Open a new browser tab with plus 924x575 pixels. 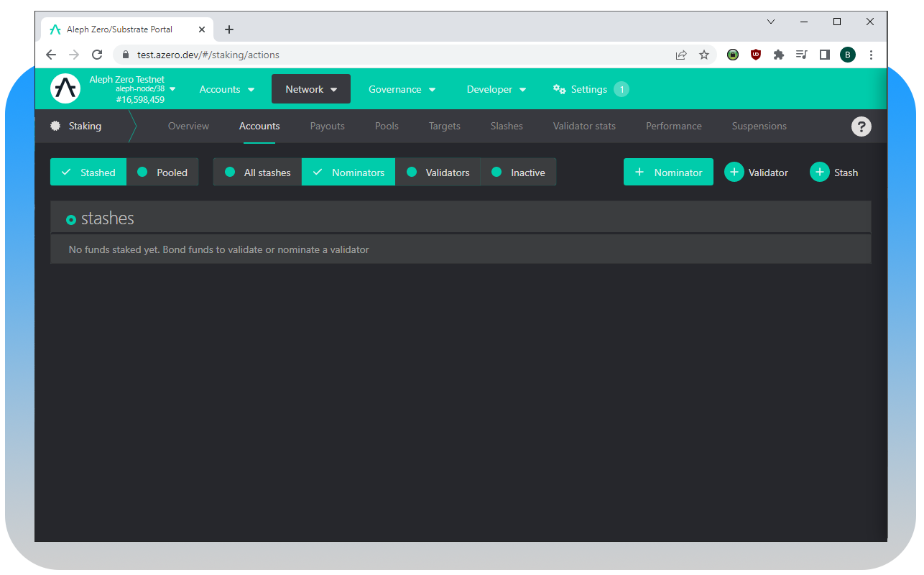229,29
